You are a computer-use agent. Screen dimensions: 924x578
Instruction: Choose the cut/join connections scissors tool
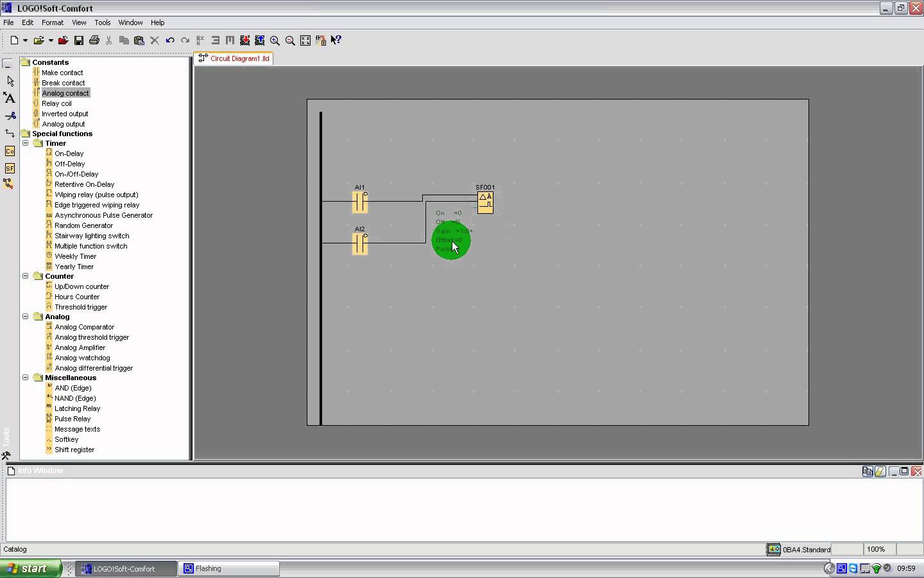[10, 116]
